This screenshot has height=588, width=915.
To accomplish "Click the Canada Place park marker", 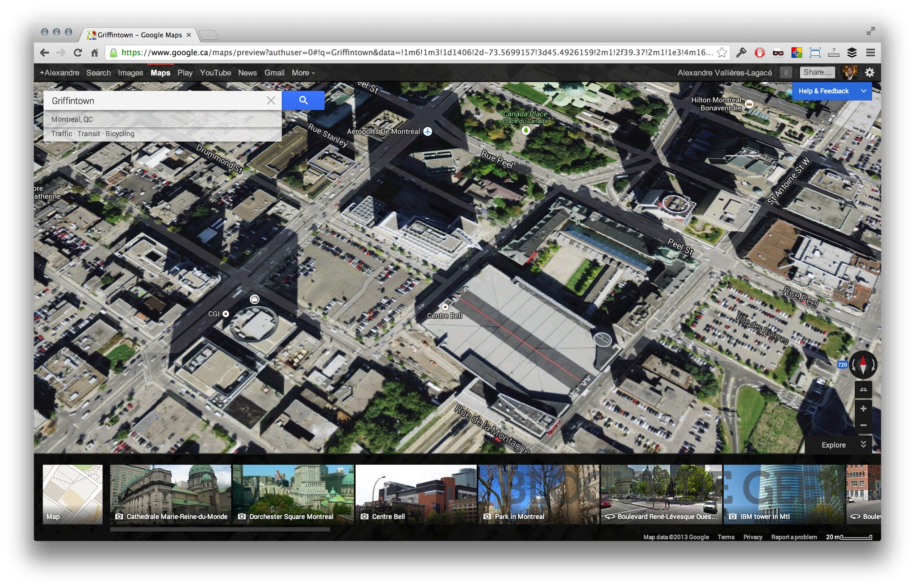I will [526, 130].
